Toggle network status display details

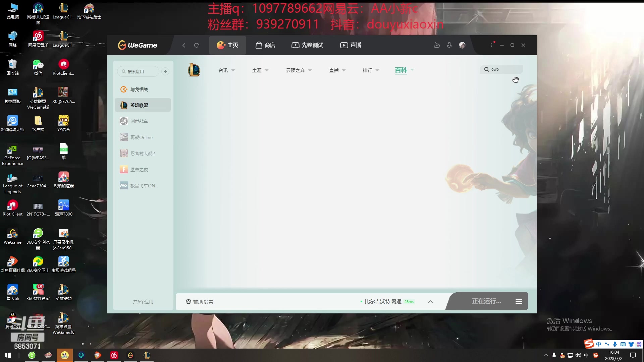tap(431, 301)
